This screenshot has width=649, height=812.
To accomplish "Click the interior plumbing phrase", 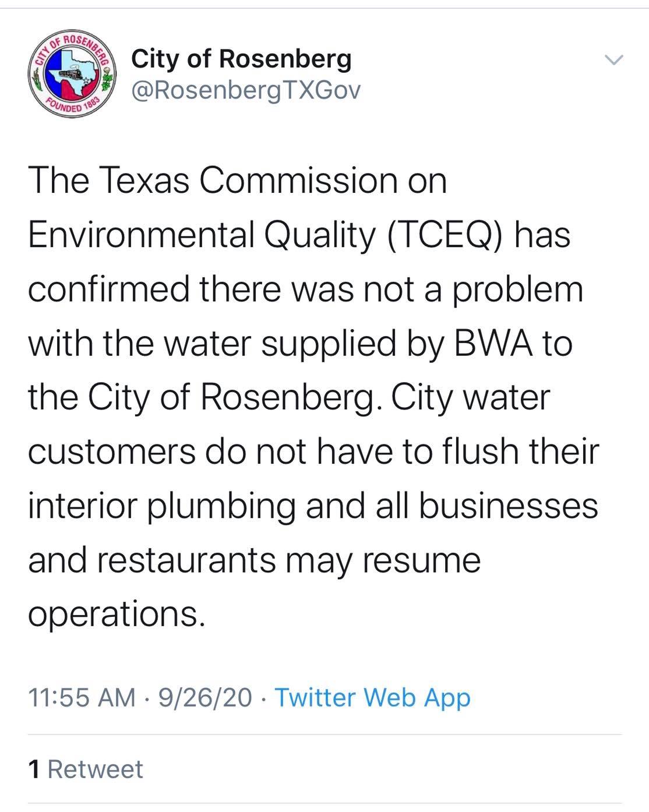I will click(162, 506).
